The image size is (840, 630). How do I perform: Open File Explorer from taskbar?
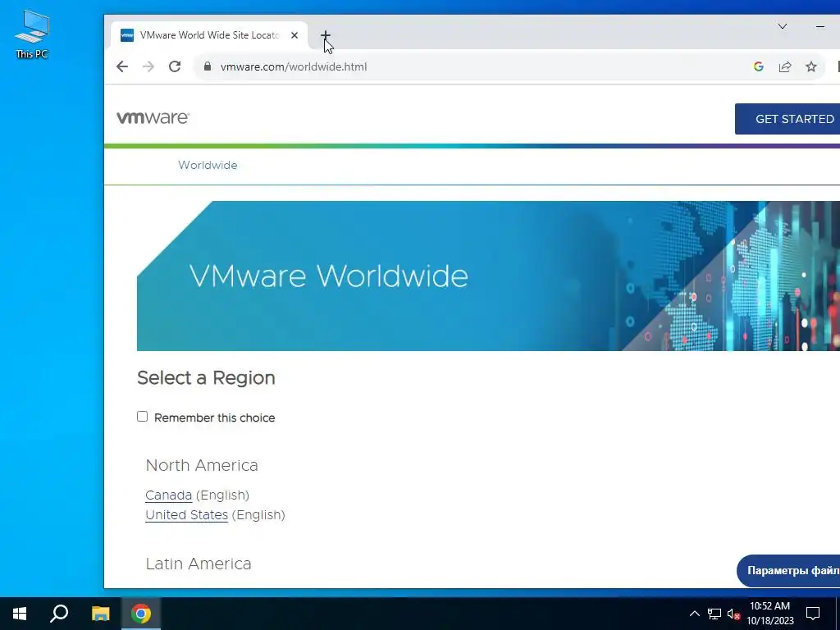point(100,614)
